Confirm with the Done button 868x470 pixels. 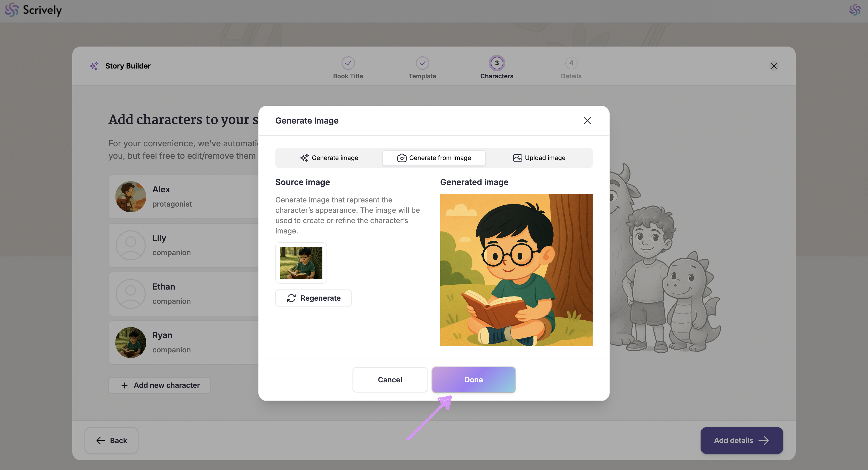[474, 380]
